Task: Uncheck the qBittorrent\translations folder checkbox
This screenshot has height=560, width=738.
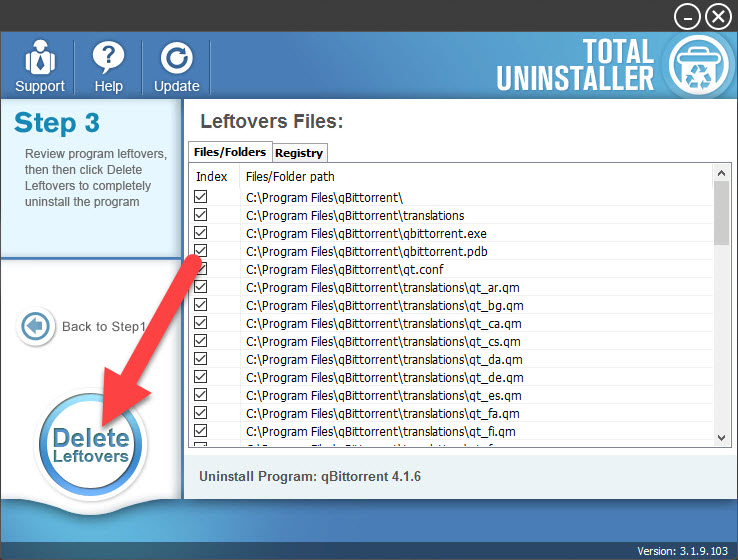Action: coord(201,215)
